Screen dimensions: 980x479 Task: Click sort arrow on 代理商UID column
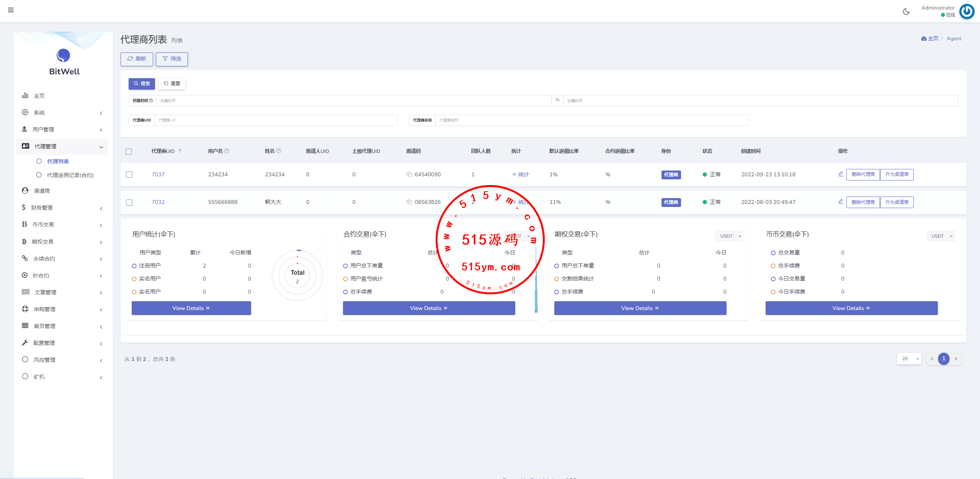pos(180,151)
